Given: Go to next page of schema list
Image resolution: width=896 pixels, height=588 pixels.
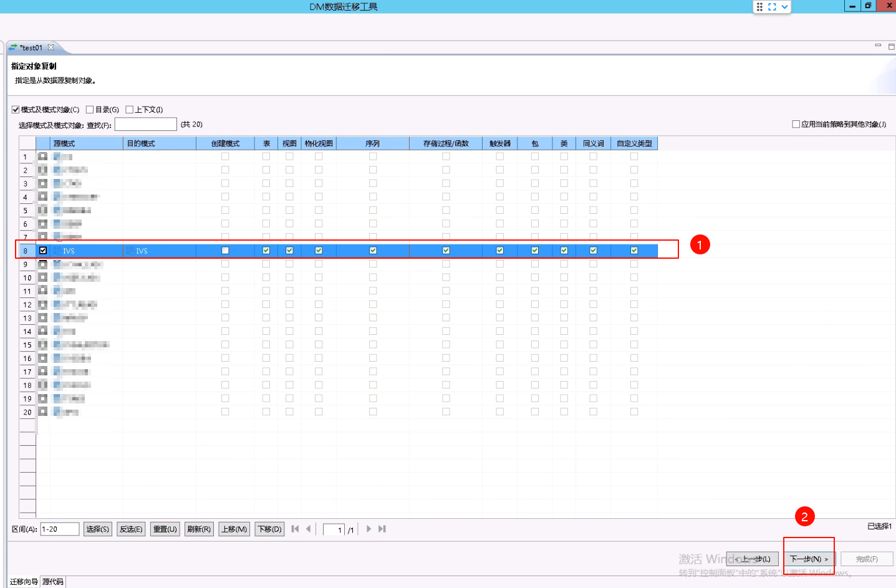Looking at the screenshot, I should click(369, 529).
